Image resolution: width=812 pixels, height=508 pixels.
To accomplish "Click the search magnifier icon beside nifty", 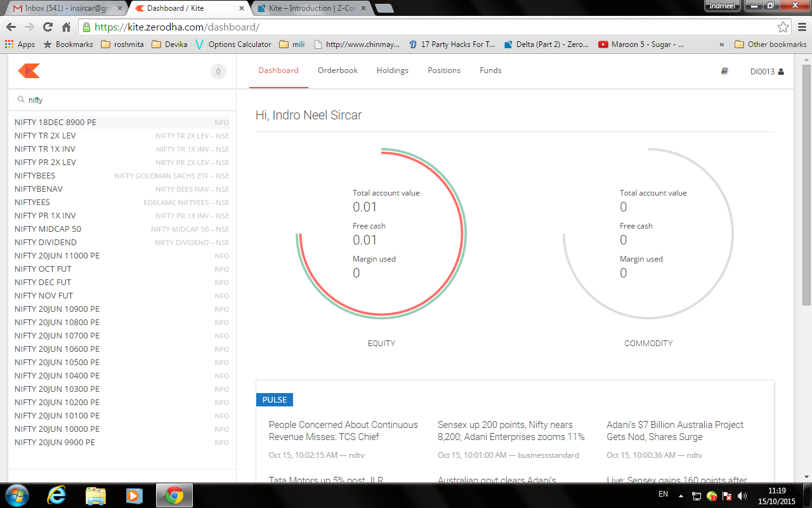I will (21, 100).
